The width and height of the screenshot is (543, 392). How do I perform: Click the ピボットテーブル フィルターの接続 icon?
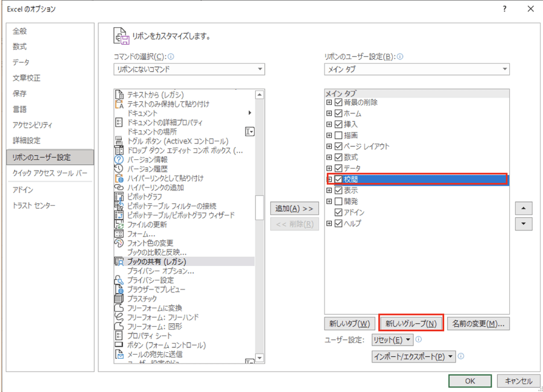coord(119,206)
